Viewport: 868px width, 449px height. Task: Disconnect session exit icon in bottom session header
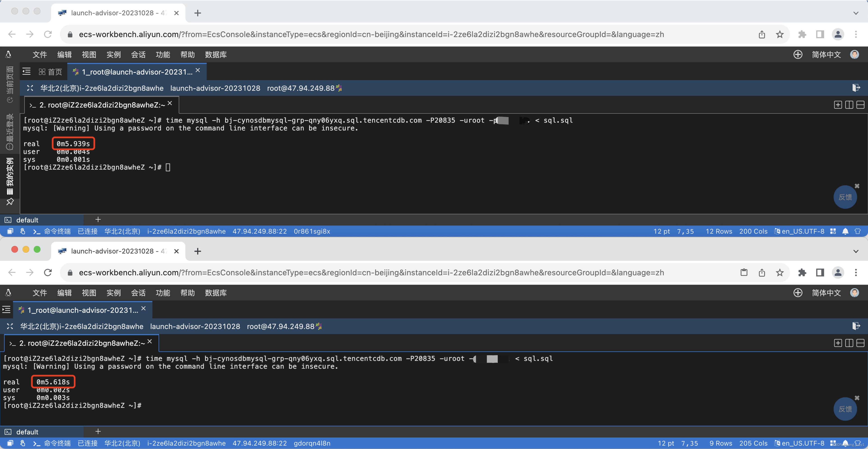pyautogui.click(x=856, y=326)
